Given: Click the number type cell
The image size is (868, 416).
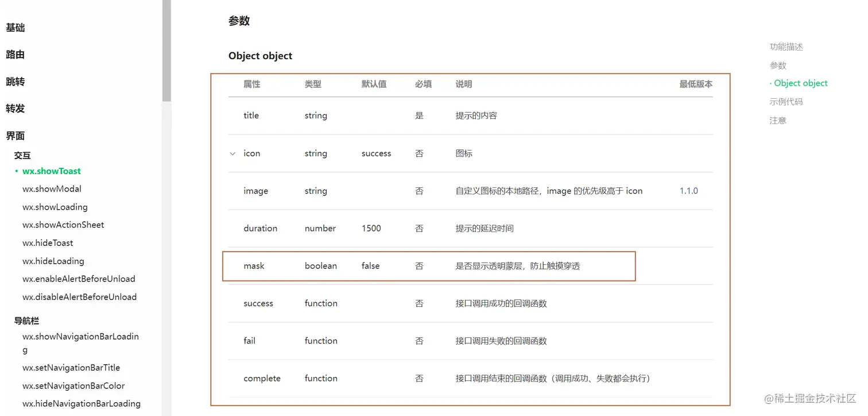Looking at the screenshot, I should click(x=320, y=228).
